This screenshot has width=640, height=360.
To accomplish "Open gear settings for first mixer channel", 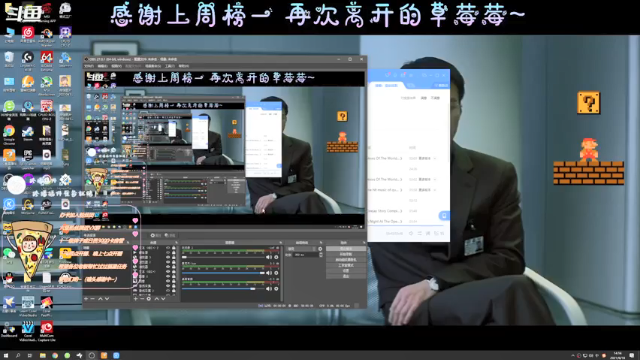I will [x=276, y=257].
